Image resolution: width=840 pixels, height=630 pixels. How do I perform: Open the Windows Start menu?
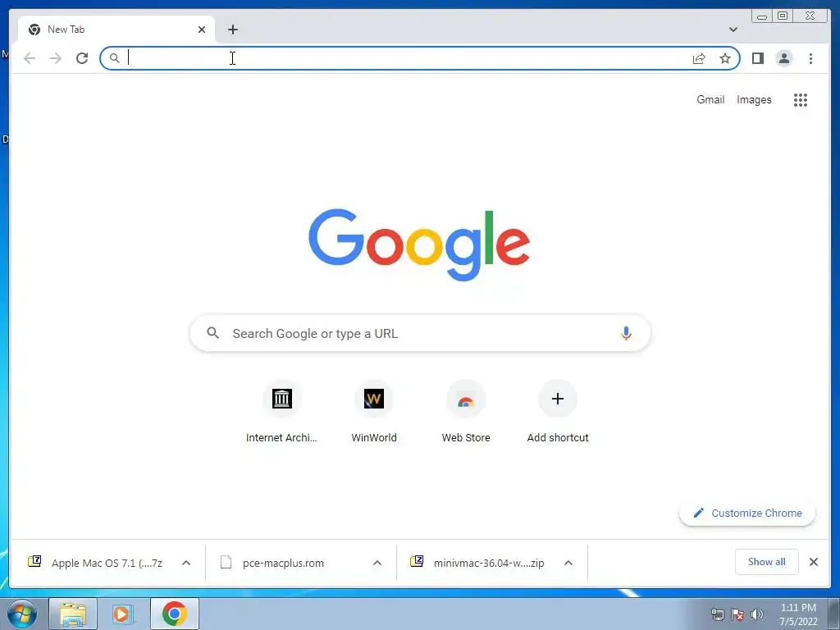click(x=22, y=614)
